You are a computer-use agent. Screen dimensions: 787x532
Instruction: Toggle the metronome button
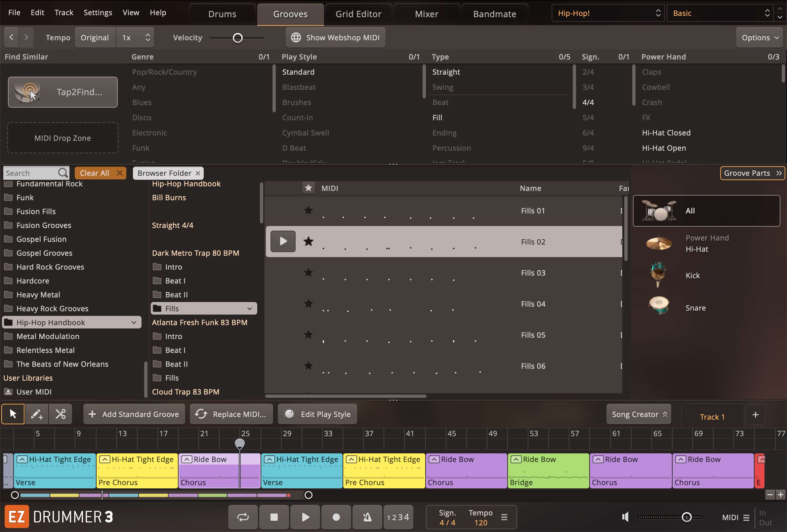(x=367, y=517)
